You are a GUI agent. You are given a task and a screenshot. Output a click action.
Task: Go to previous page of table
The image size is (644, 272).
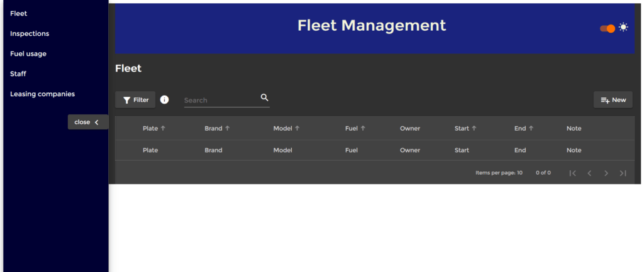(589, 173)
